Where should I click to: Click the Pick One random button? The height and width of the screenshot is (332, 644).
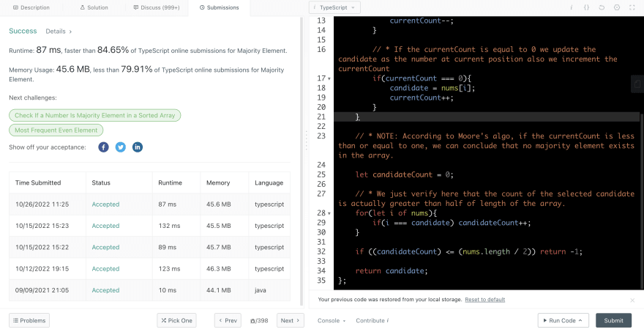(176, 320)
